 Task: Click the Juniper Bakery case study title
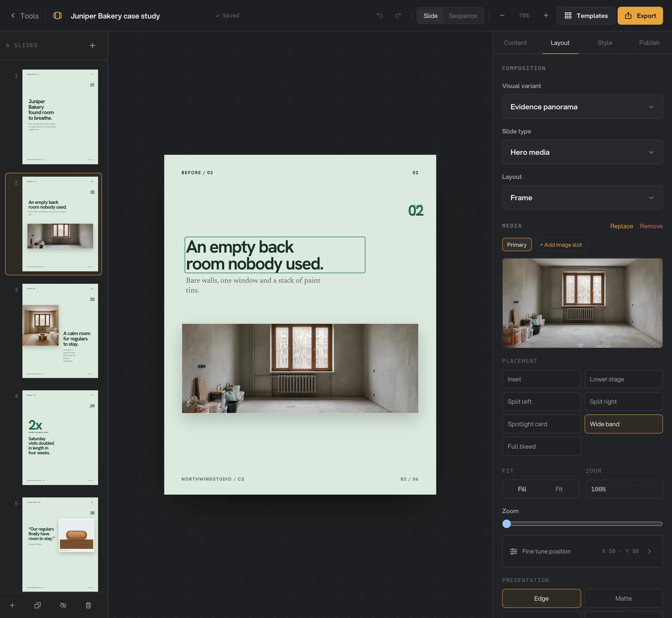point(115,16)
